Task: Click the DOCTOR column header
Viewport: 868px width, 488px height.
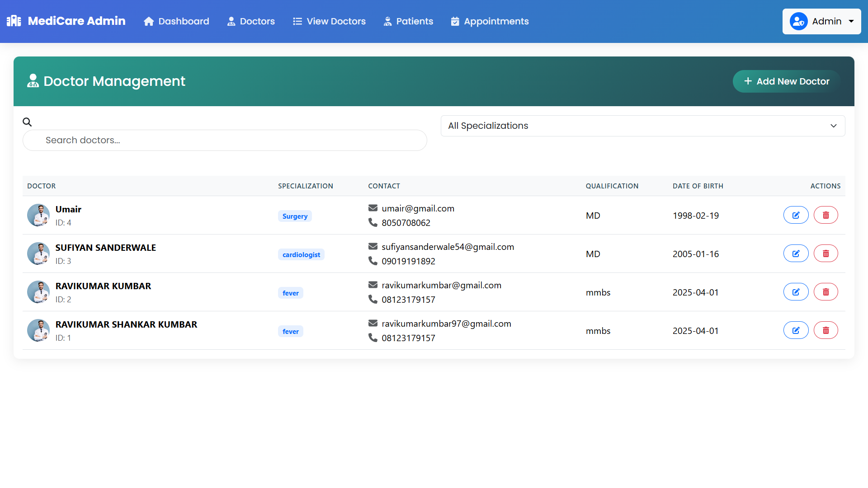Action: [x=42, y=186]
